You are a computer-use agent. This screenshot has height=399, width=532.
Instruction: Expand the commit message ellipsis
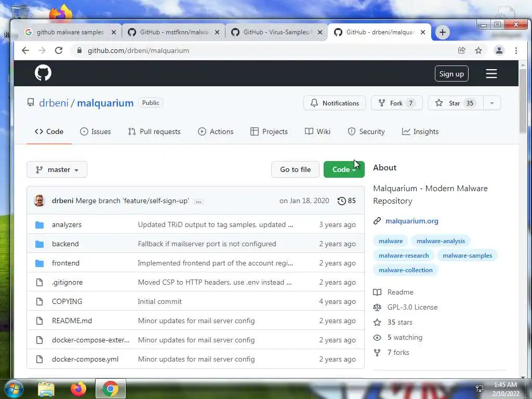[x=198, y=201]
